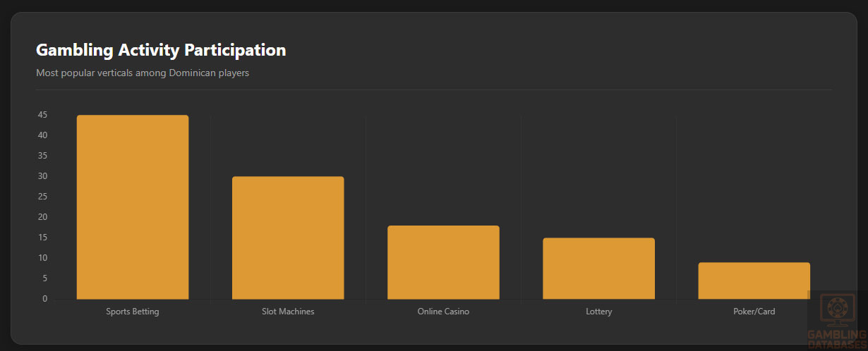Image resolution: width=868 pixels, height=351 pixels.
Task: Select the Sports Betting bar
Action: pos(133,207)
